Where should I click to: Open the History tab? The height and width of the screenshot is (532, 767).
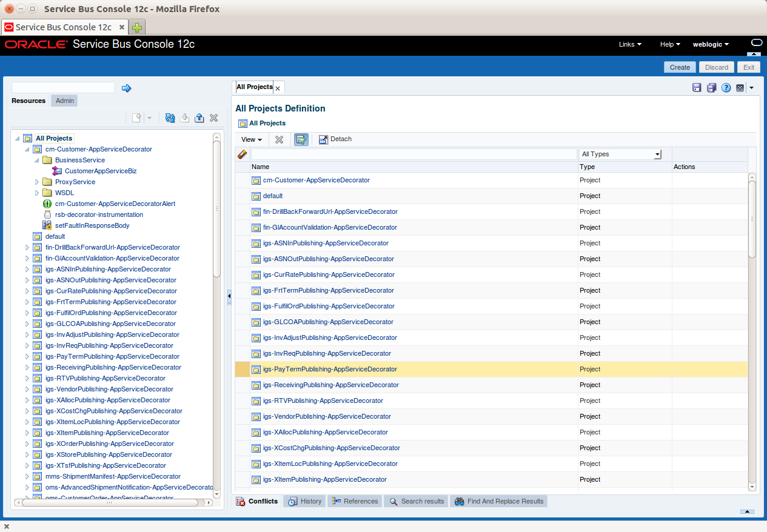click(304, 501)
